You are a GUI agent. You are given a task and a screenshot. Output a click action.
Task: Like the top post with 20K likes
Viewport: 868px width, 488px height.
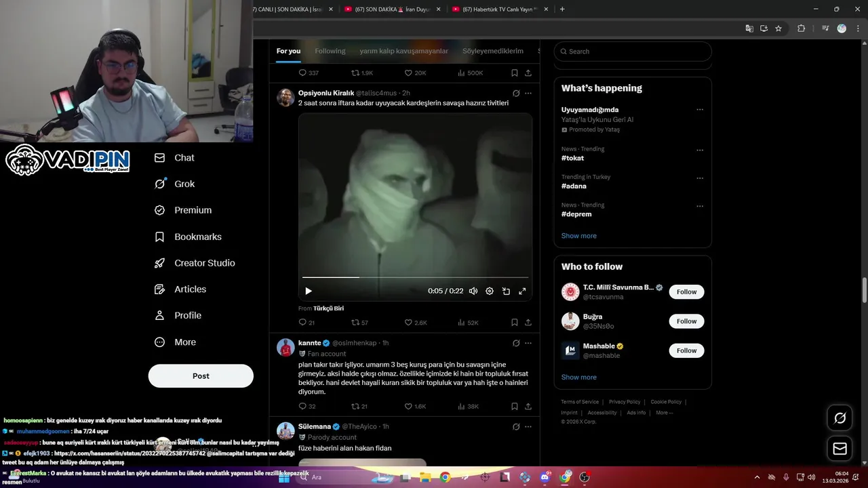(415, 73)
